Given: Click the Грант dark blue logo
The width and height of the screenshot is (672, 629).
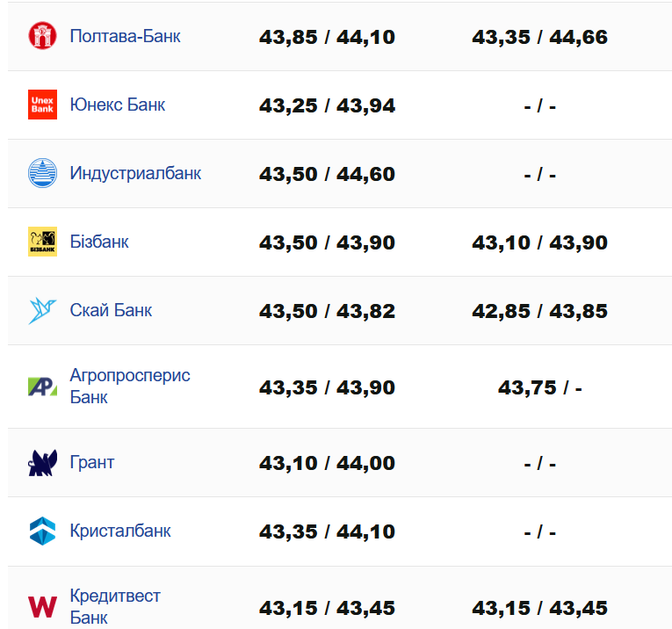Looking at the screenshot, I should coord(42,463).
